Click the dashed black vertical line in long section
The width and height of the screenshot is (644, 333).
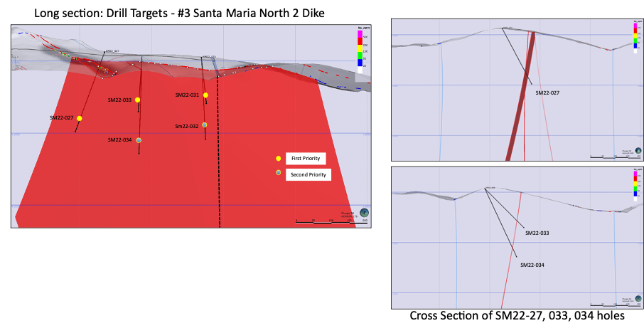click(218, 152)
